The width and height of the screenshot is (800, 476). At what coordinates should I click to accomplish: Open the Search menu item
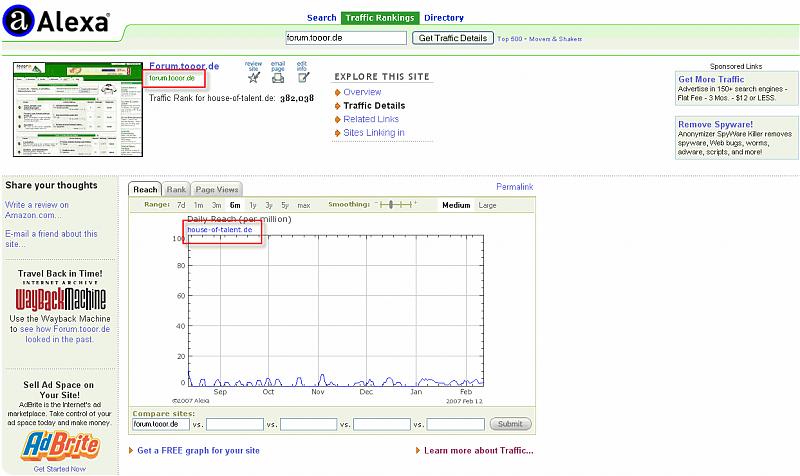[x=321, y=18]
